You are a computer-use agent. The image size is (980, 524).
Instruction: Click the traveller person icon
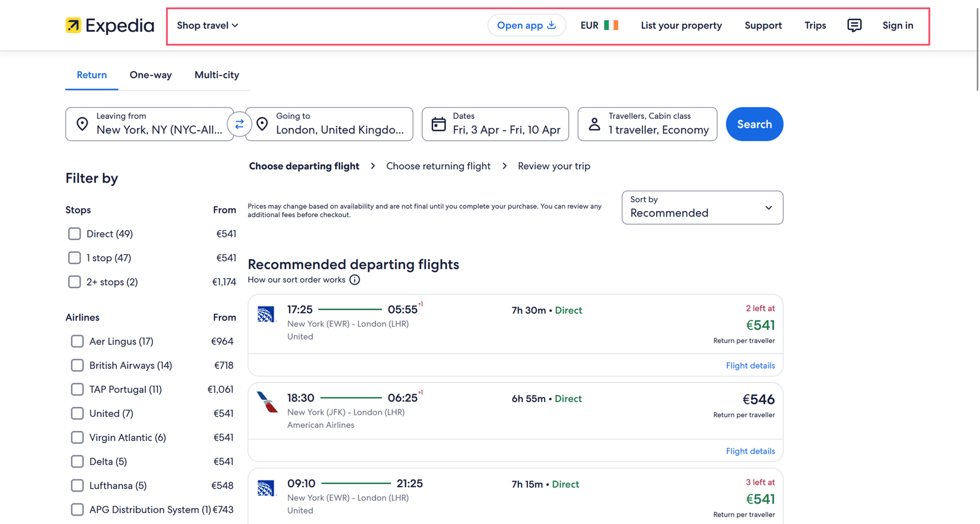594,124
